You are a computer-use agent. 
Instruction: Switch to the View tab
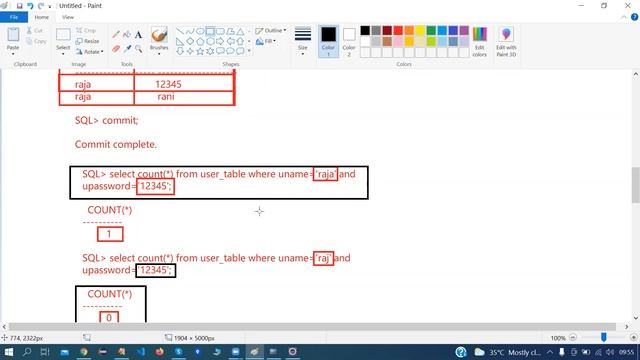(68, 17)
